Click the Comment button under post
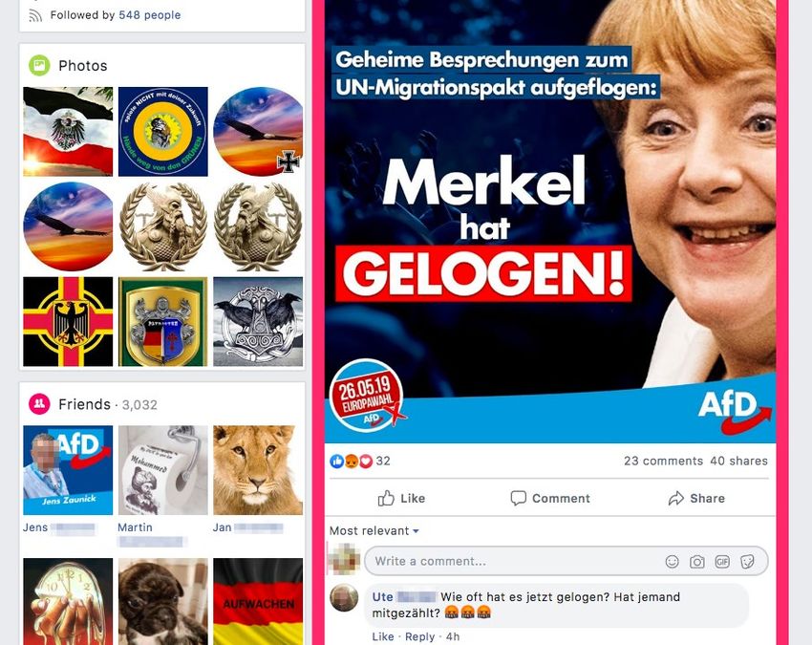Viewport: 812px width, 645px height. [x=550, y=499]
